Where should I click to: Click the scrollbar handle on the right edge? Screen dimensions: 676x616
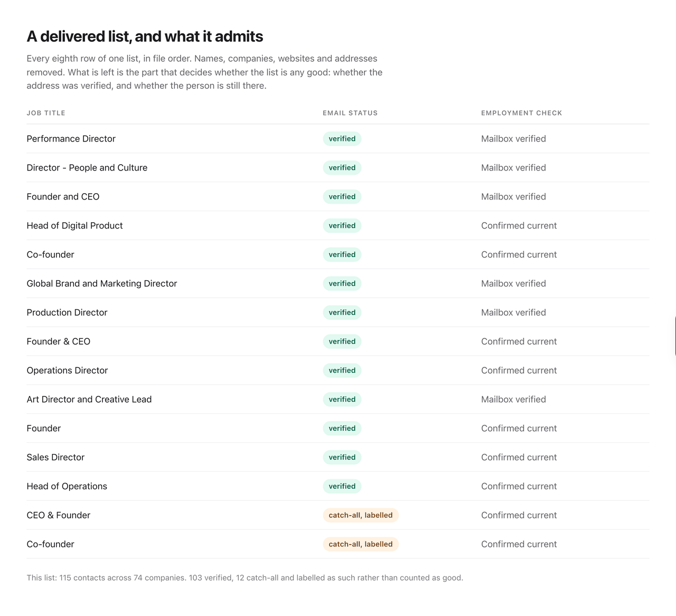click(675, 336)
